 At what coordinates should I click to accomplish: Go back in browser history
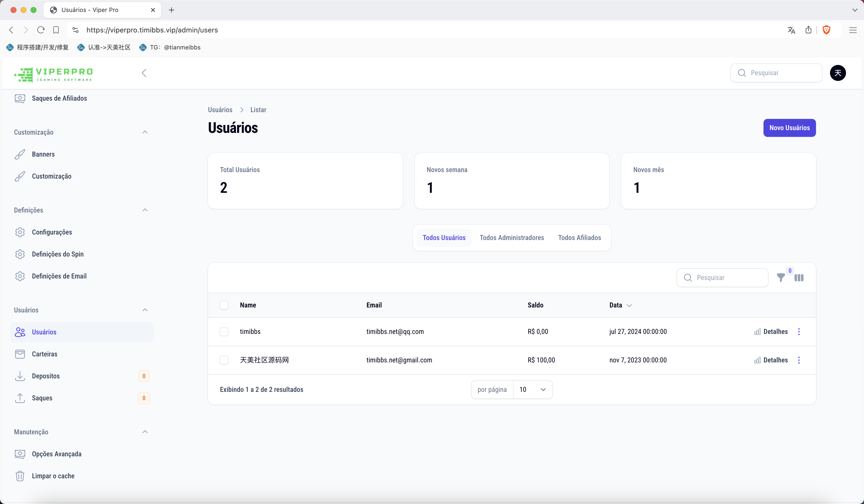click(11, 30)
